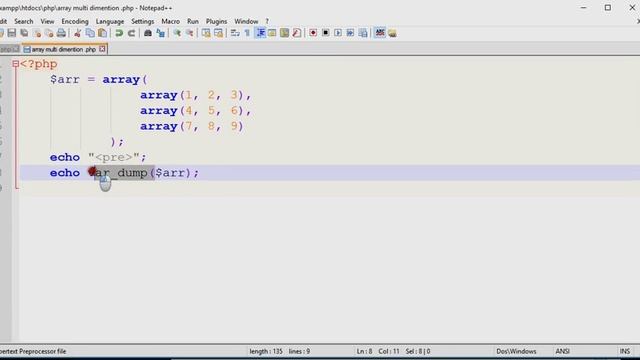
Task: Open the Encoding menu
Action: click(x=75, y=21)
